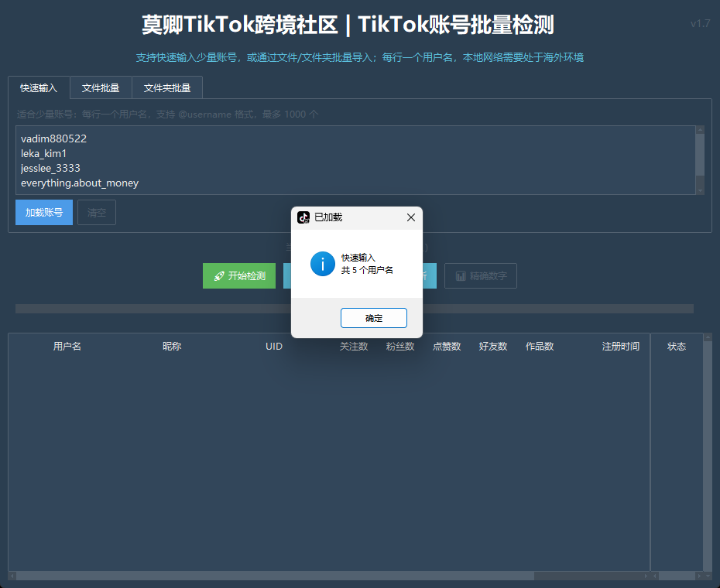720x588 pixels.
Task: Click the results table horizontal scrollbar left arrow
Action: (x=12, y=576)
